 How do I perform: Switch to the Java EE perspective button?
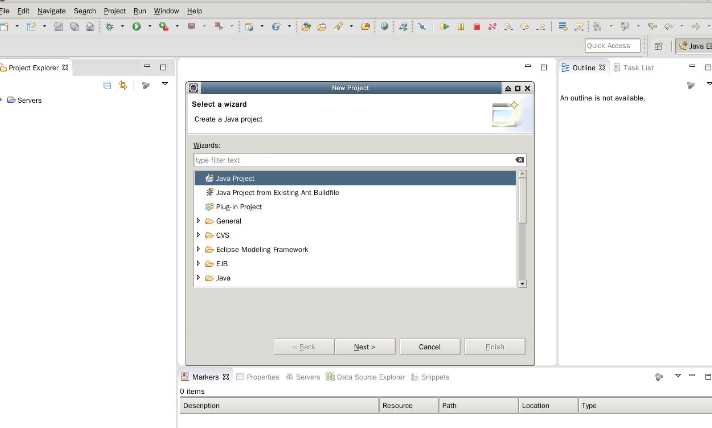point(694,46)
